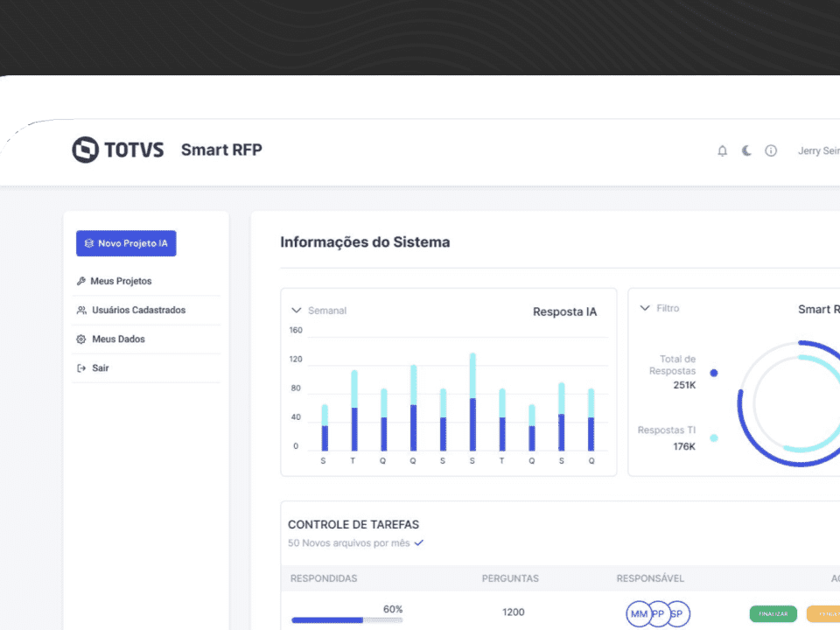The width and height of the screenshot is (840, 630).
Task: Open the Jerry user profile name
Action: [x=819, y=150]
